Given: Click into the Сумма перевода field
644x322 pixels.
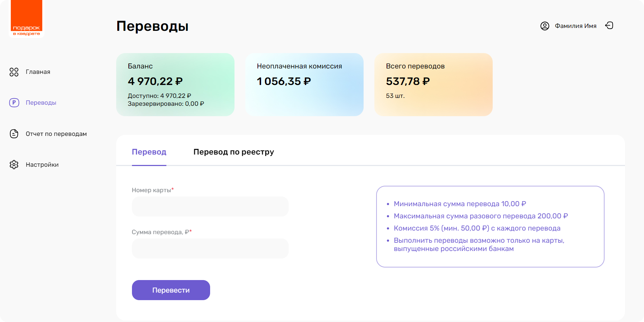Looking at the screenshot, I should [x=210, y=248].
